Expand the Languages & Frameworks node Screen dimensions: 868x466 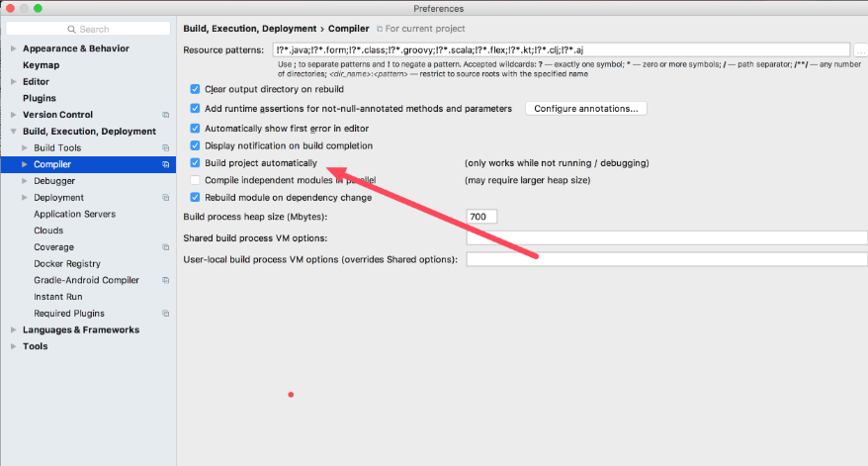coord(13,329)
